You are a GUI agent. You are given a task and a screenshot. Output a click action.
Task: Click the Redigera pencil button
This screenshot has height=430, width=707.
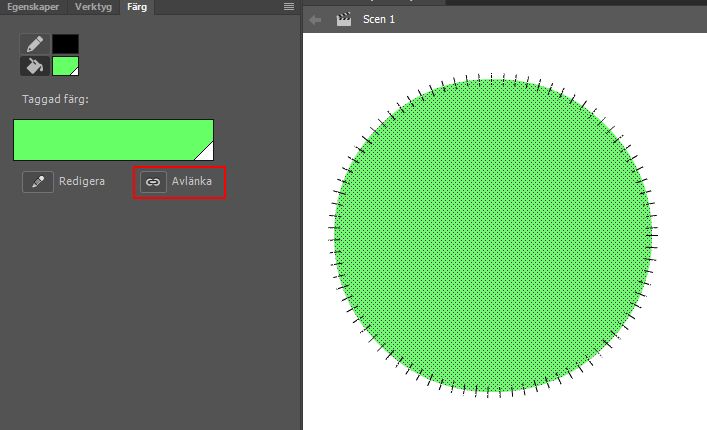point(38,182)
